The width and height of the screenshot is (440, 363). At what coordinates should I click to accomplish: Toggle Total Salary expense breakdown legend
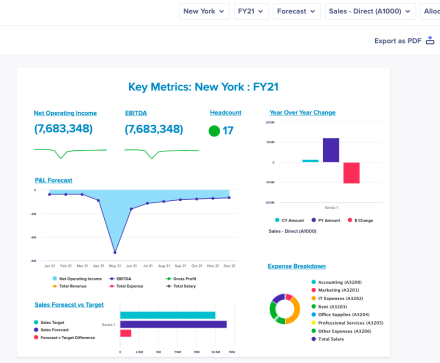328,339
